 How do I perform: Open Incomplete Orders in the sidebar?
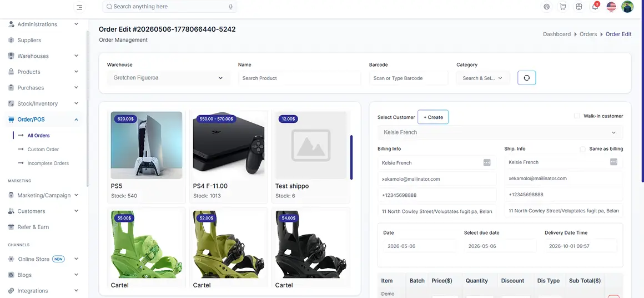48,163
